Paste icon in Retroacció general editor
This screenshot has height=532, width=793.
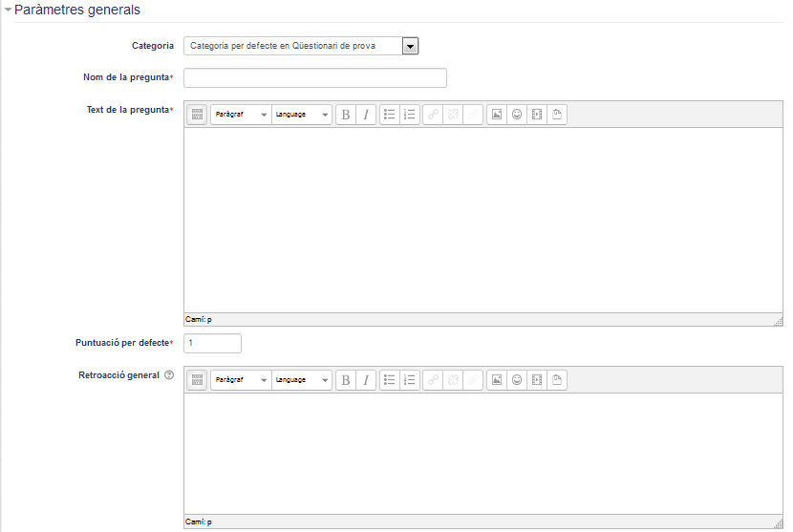tap(557, 380)
